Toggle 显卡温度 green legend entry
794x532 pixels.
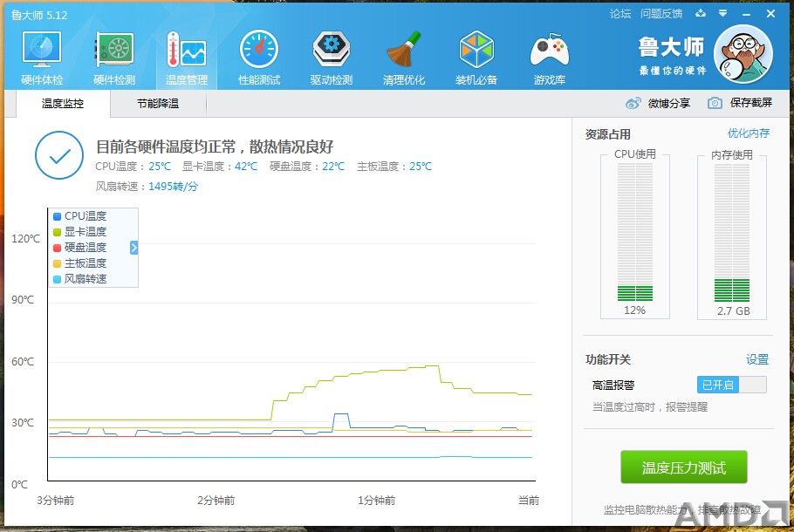80,232
